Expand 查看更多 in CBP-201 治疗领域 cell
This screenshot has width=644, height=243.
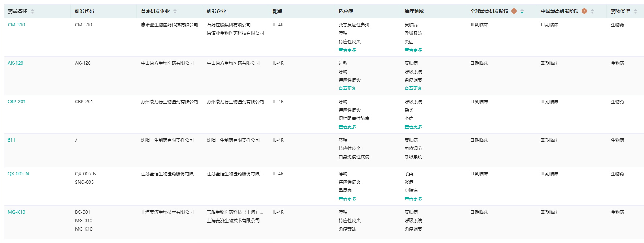click(x=413, y=127)
